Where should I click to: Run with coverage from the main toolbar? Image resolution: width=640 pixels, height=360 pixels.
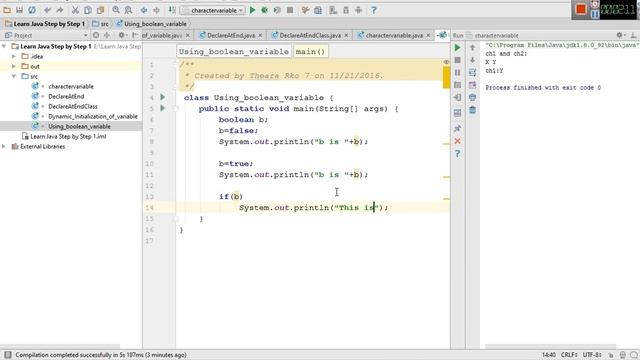pyautogui.click(x=277, y=10)
